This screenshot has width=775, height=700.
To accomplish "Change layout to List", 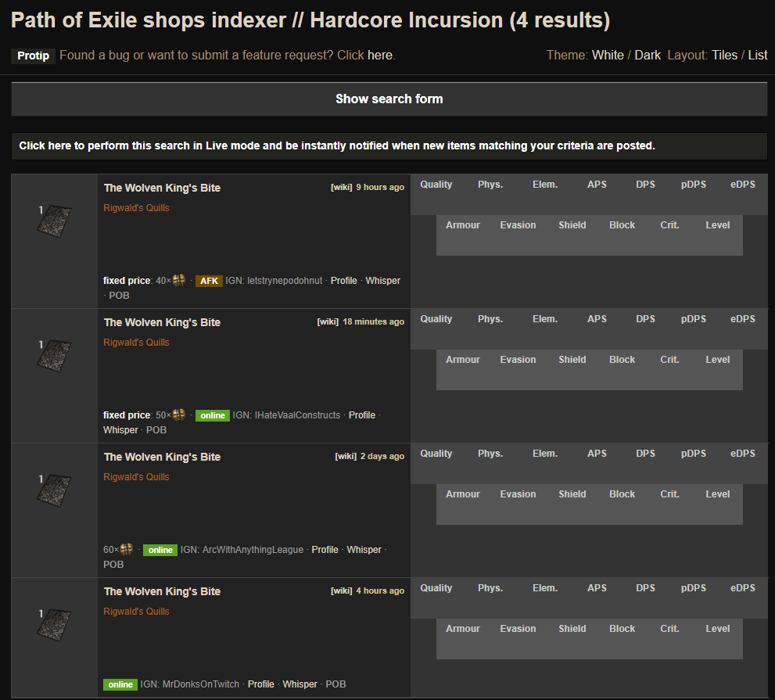I will (758, 55).
